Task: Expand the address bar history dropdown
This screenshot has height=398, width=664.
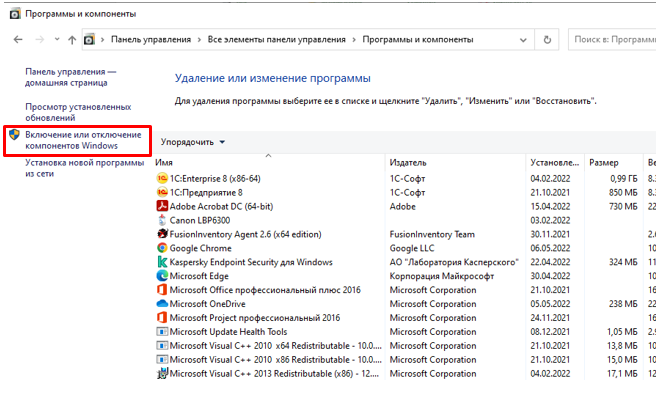Action: (523, 40)
